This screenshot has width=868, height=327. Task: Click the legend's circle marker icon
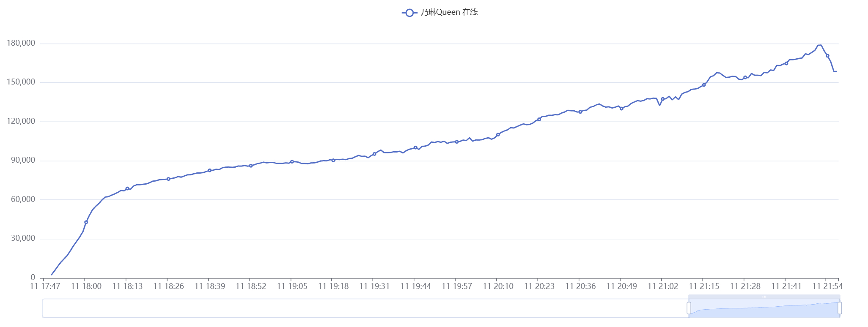coord(409,13)
